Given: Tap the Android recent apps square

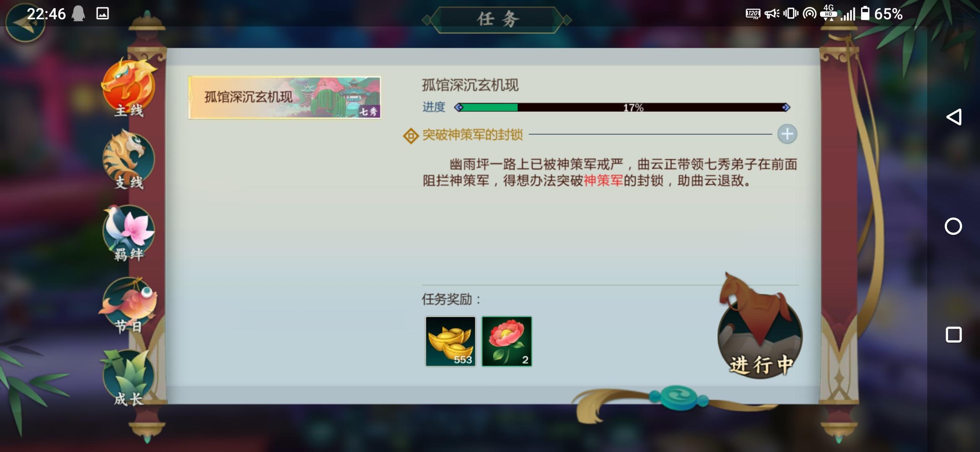Looking at the screenshot, I should pos(954,335).
